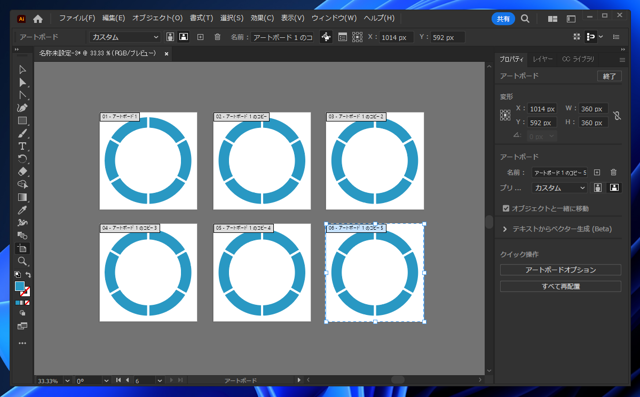Screen dimensions: 640x397
Task: Toggle オブジェクトと一緒に移動 checkbox
Action: (506, 208)
